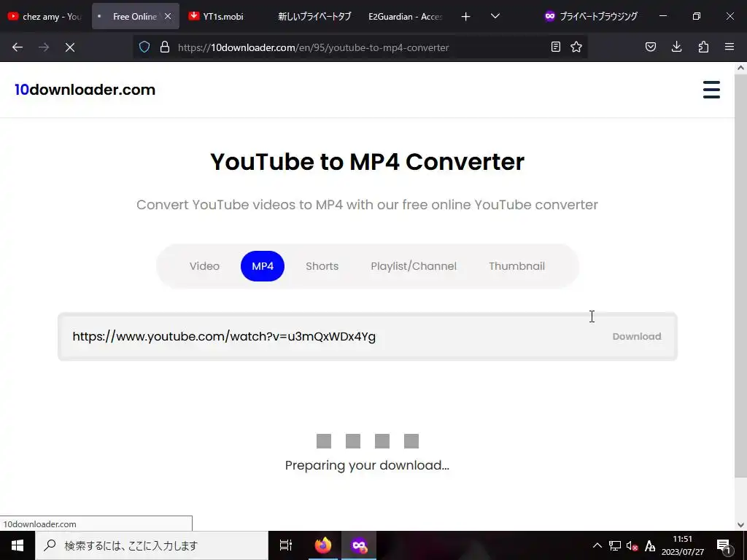Viewport: 747px width, 560px height.
Task: Switch to the chez amy YouTube tab
Action: click(x=44, y=16)
